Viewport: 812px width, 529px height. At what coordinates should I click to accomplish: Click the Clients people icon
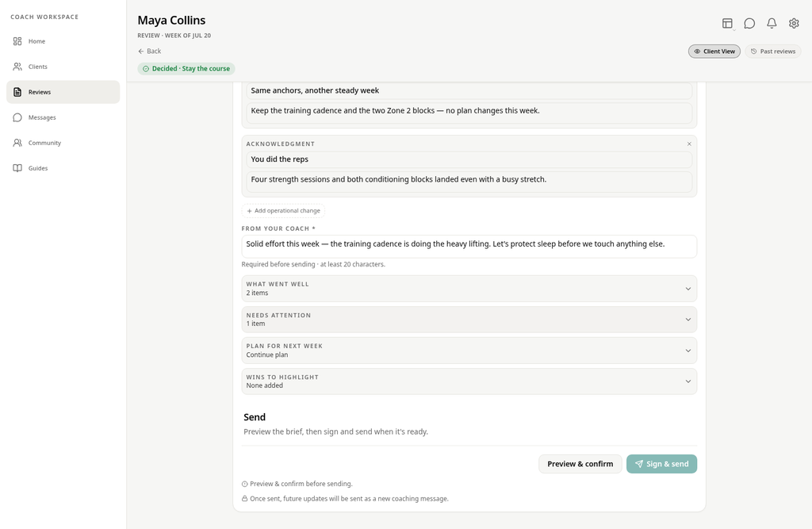click(17, 67)
